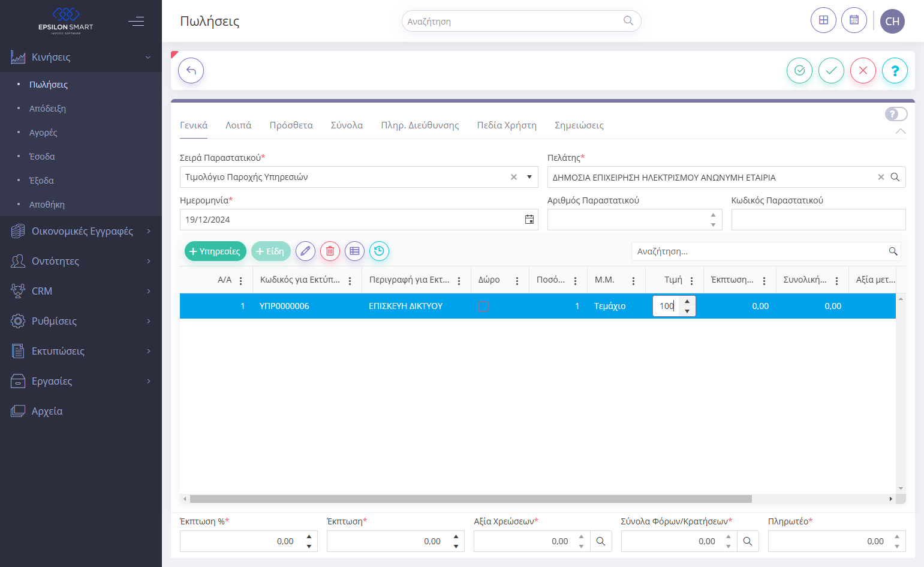The width and height of the screenshot is (924, 567).
Task: Open the Πεδία Χρήστη tab
Action: (507, 125)
